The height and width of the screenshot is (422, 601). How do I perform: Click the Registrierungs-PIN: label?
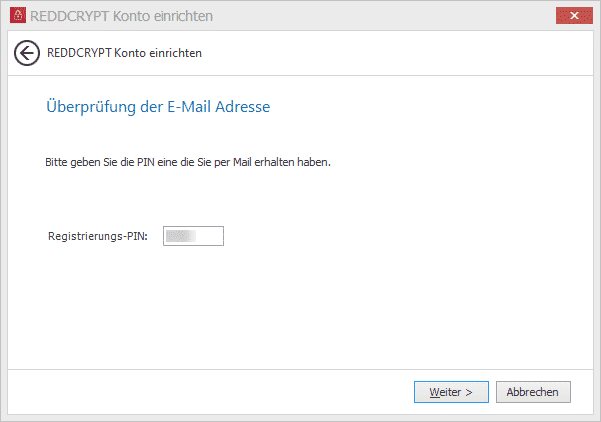pos(98,236)
